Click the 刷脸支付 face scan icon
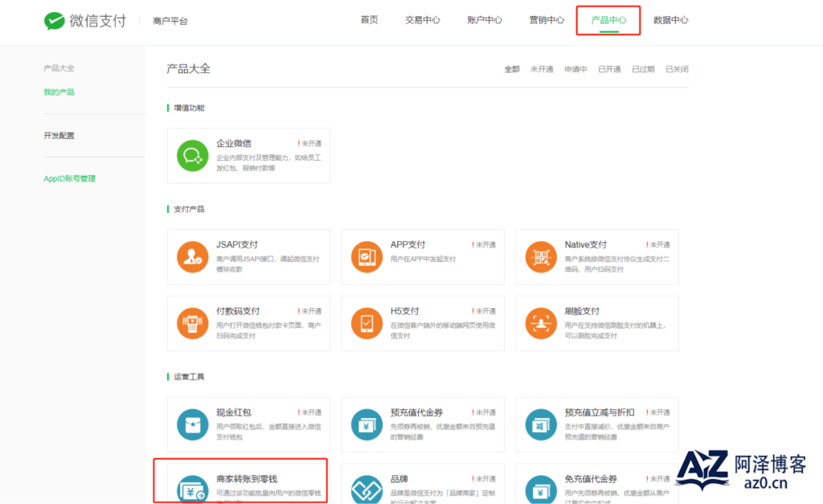 (541, 323)
